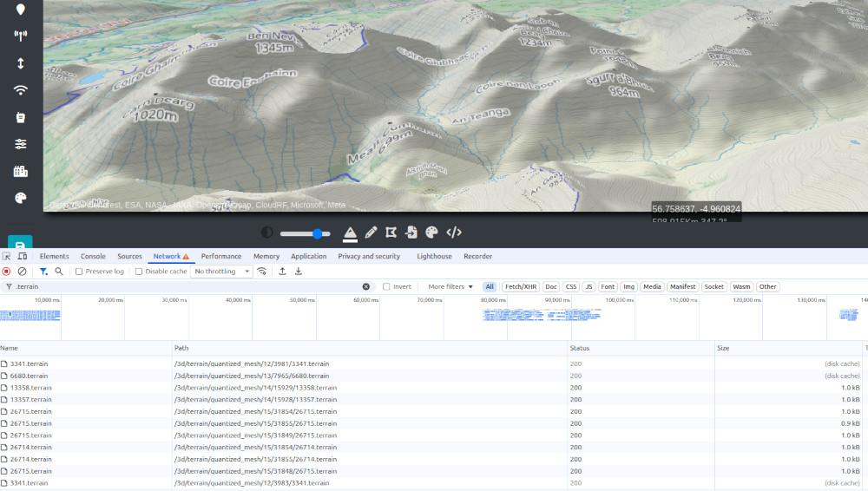Select the pencil draw tool
The height and width of the screenshot is (491, 868).
[x=371, y=232]
